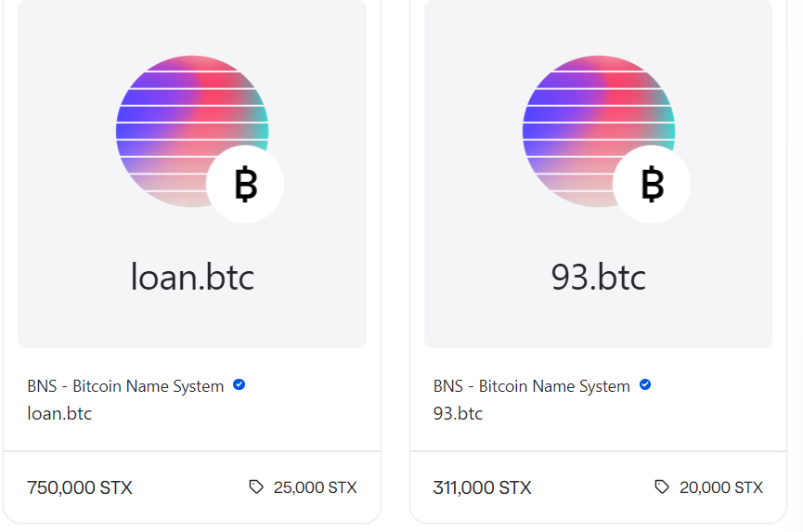
Task: Click the 750,000 STX listing price
Action: [x=80, y=487]
